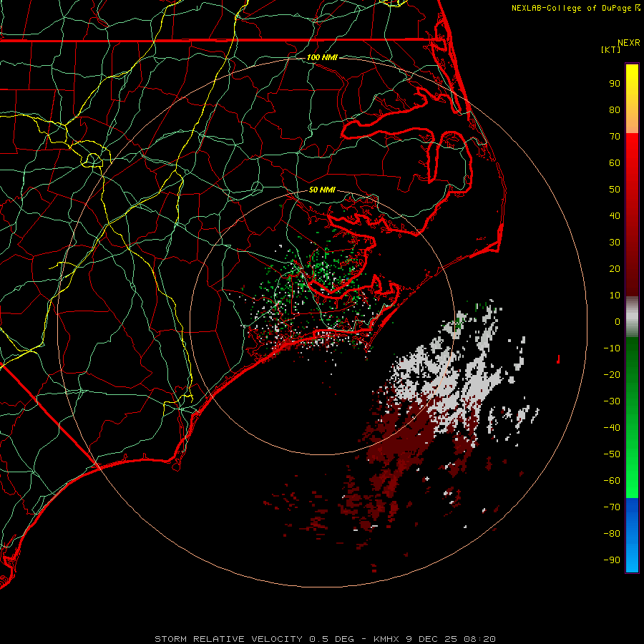This screenshot has width=644, height=644.
Task: Click the 20 value on the velocity scale
Action: [615, 268]
